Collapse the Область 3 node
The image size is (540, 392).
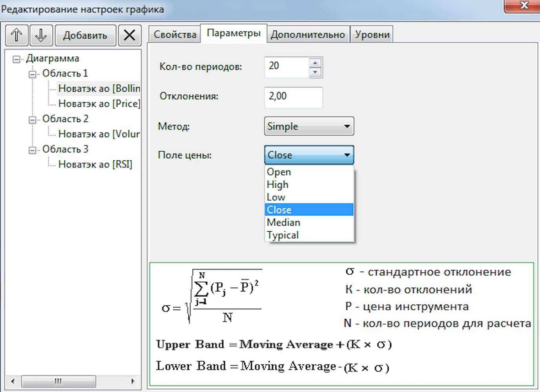(33, 150)
